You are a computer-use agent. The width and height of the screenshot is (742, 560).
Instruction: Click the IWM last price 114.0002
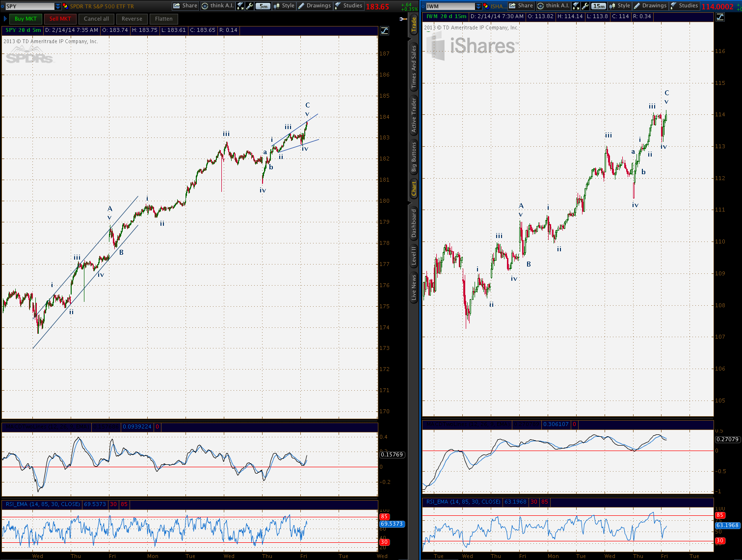point(717,7)
